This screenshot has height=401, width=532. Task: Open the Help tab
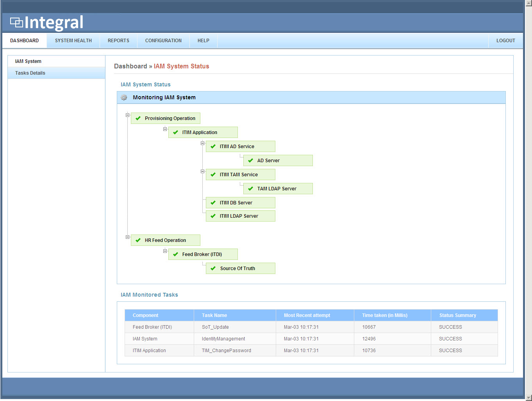point(204,41)
